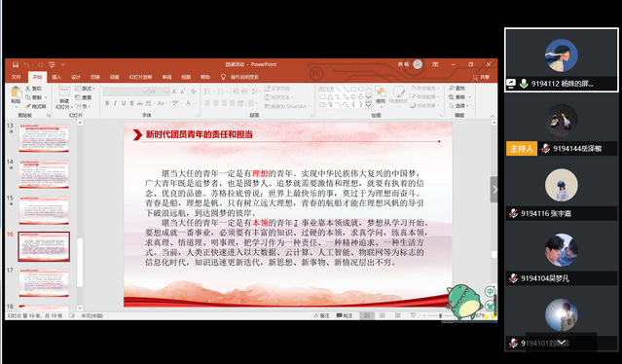This screenshot has height=364, width=622.
Task: Open the Layout (版式) dropdown
Action: pos(85,89)
